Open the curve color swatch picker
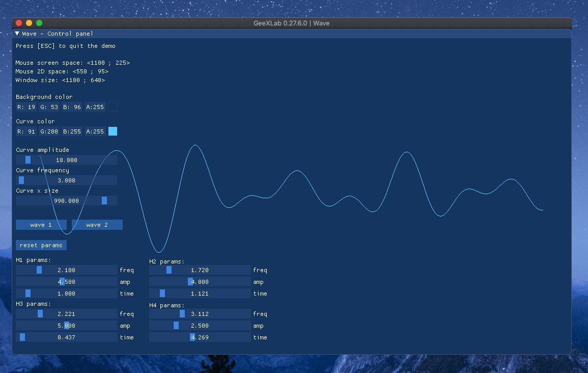Screen dimensions: 588x373 tap(113, 131)
